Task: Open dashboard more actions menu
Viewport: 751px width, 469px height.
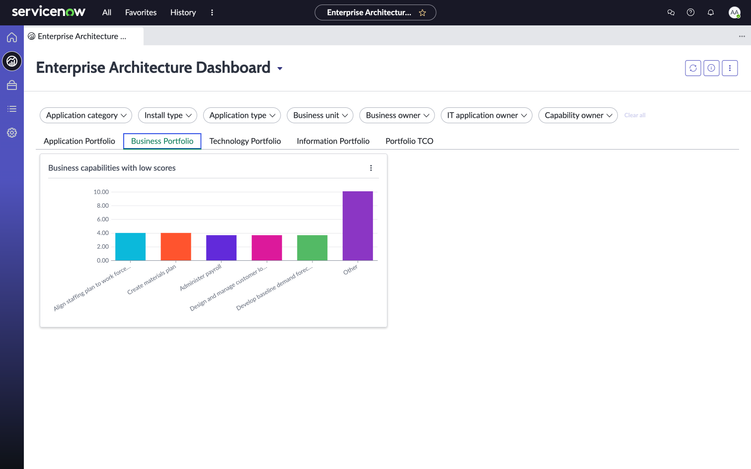Action: pos(729,68)
